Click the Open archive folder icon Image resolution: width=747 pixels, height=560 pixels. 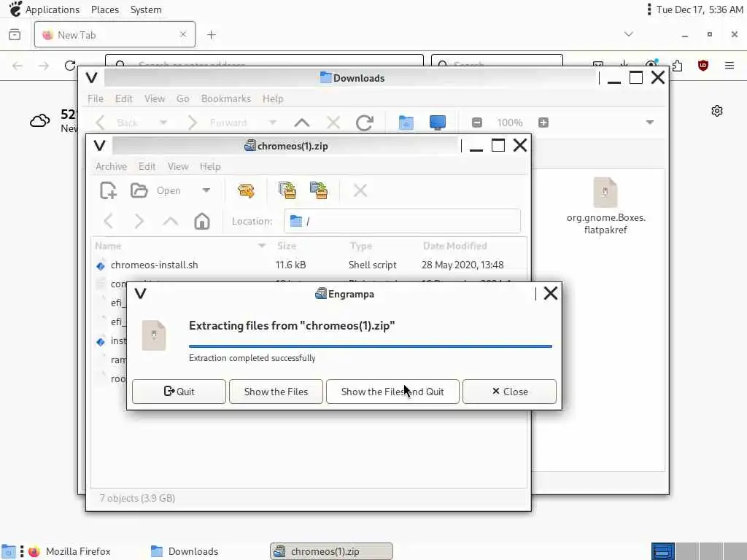(139, 190)
